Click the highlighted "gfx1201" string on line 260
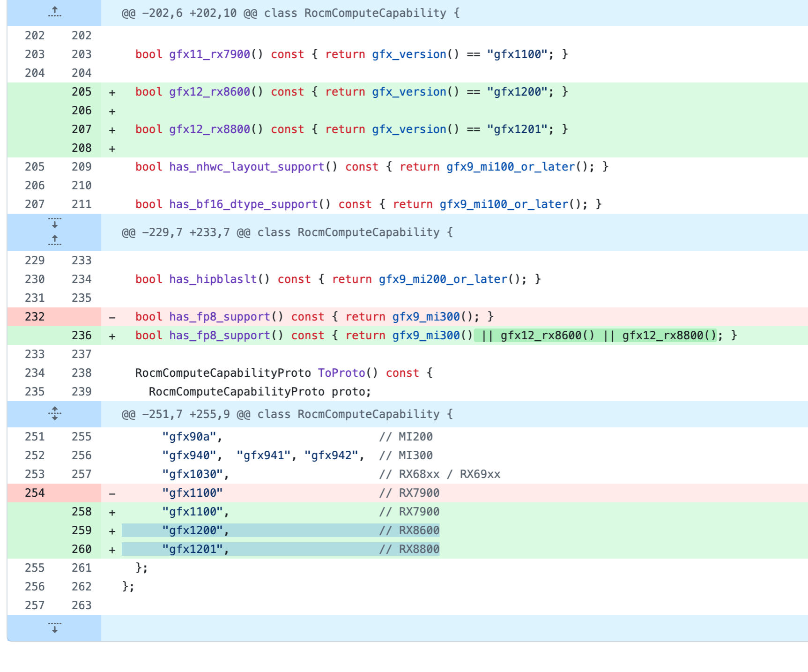 [193, 549]
